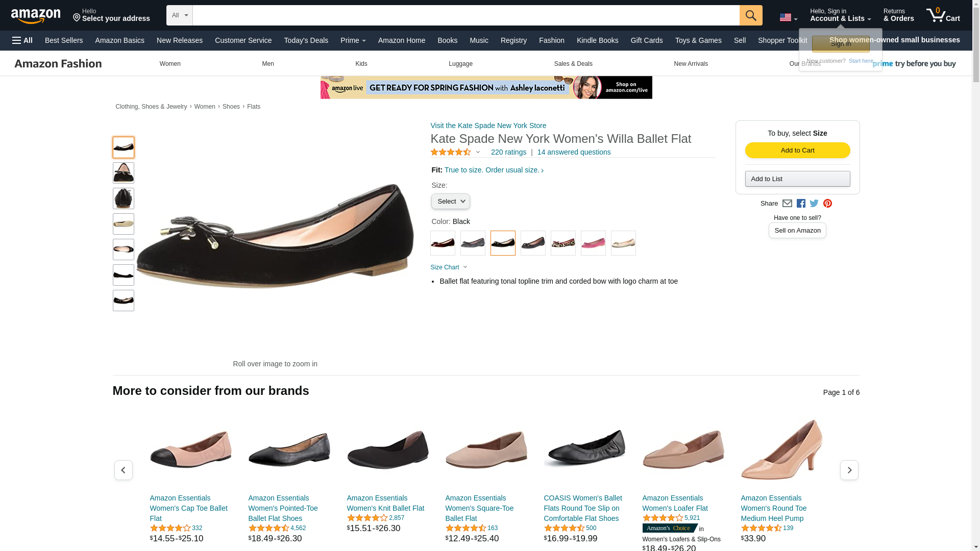This screenshot has height=551, width=980.
Task: Show next carousel page arrow
Action: click(x=849, y=470)
